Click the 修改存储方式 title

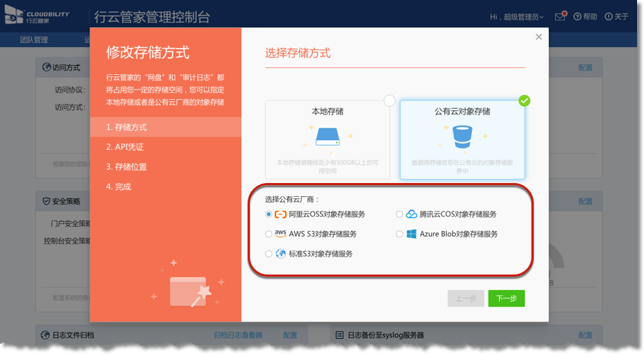coord(147,53)
